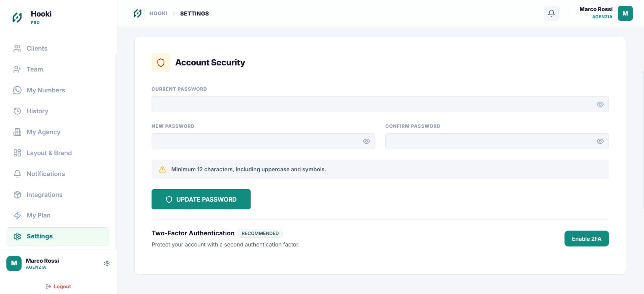Click the Marco Rossi name in the sidebar
This screenshot has width=644, height=294.
(x=42, y=261)
